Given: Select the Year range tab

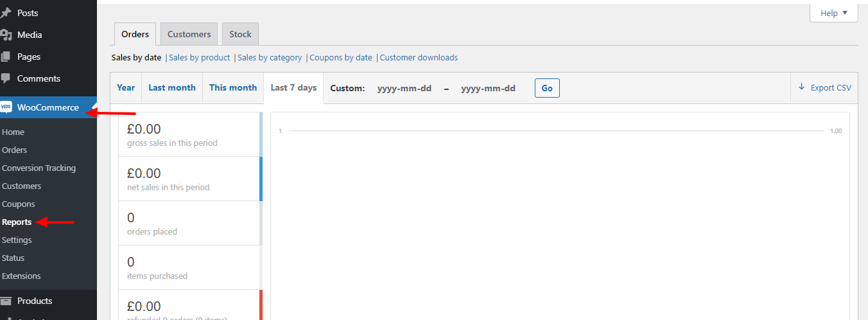Looking at the screenshot, I should [x=126, y=87].
